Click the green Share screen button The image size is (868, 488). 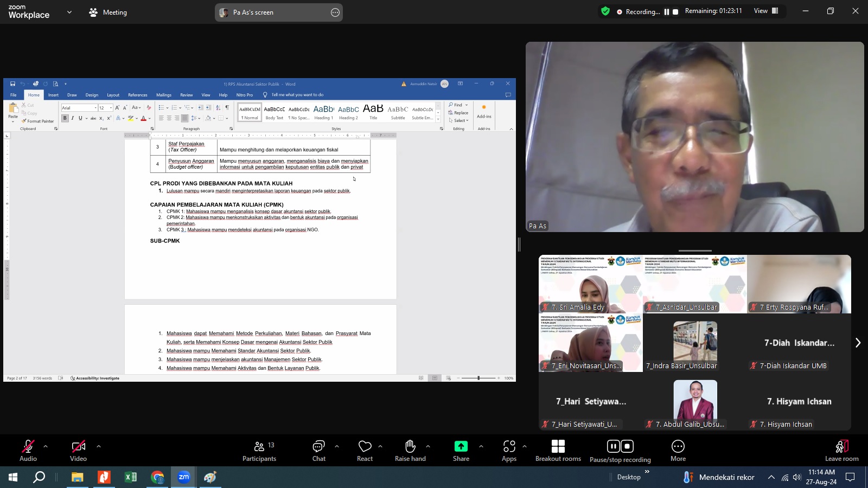(x=461, y=450)
